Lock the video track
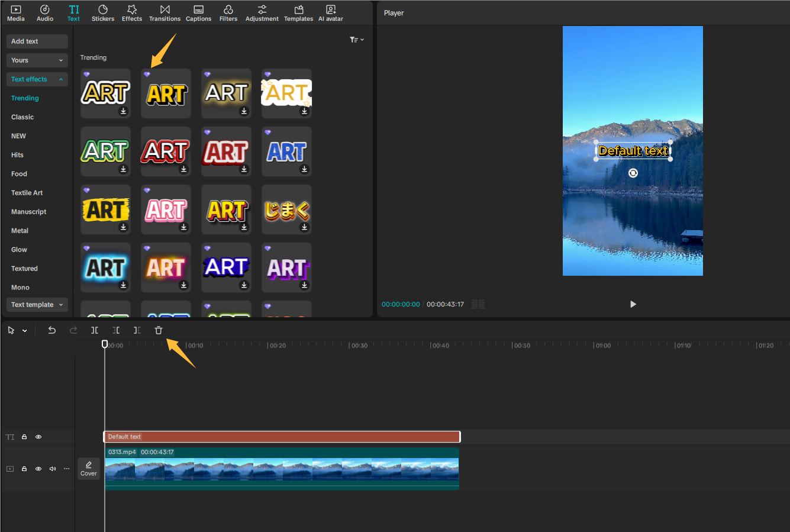The height and width of the screenshot is (532, 790). point(24,468)
